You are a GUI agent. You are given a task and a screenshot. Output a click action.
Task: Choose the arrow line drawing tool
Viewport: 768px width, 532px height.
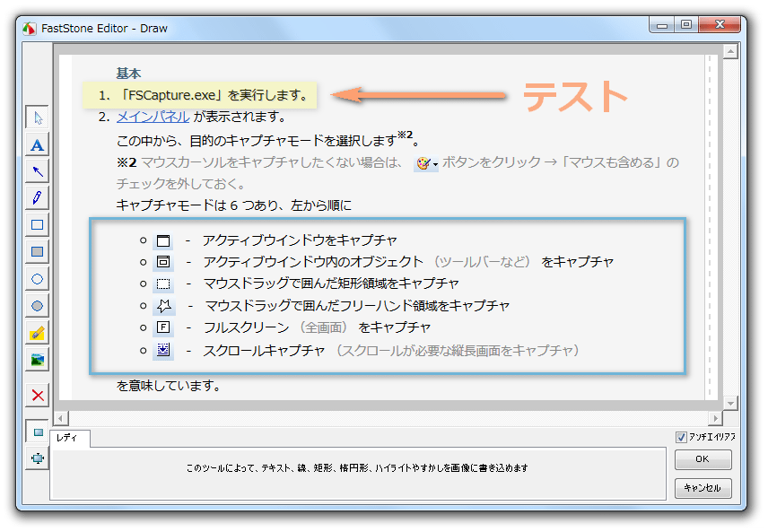pos(37,171)
